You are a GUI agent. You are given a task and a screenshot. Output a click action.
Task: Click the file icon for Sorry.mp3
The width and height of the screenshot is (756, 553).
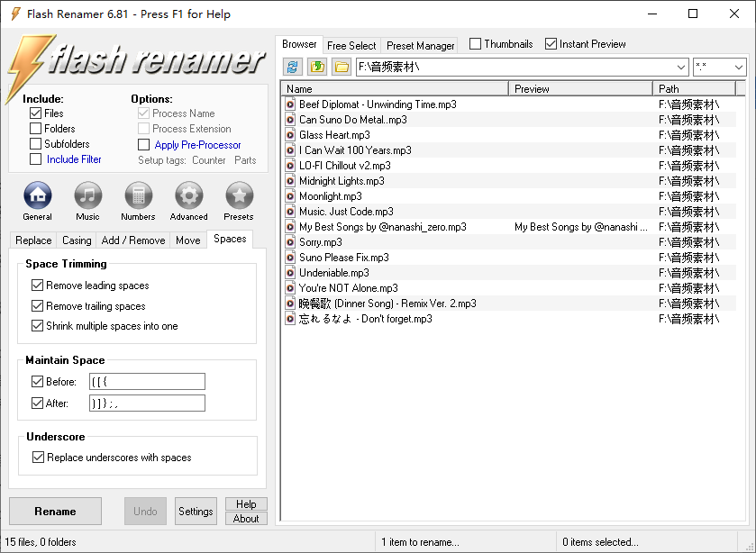point(290,242)
